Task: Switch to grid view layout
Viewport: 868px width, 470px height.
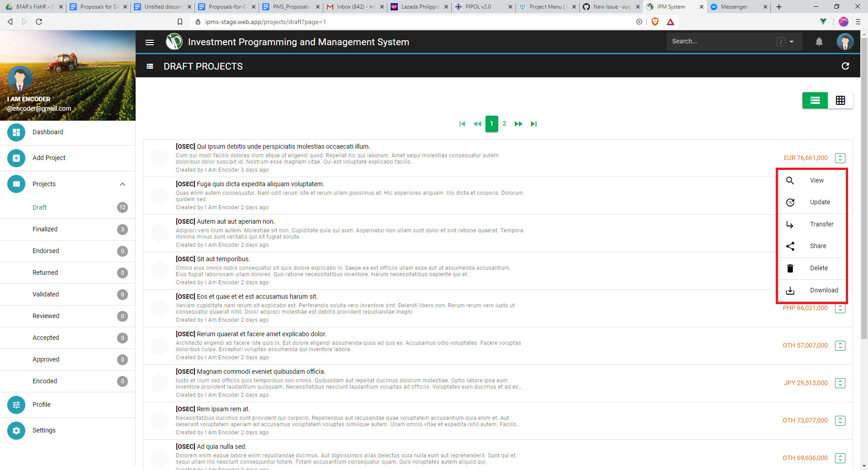Action: click(840, 100)
